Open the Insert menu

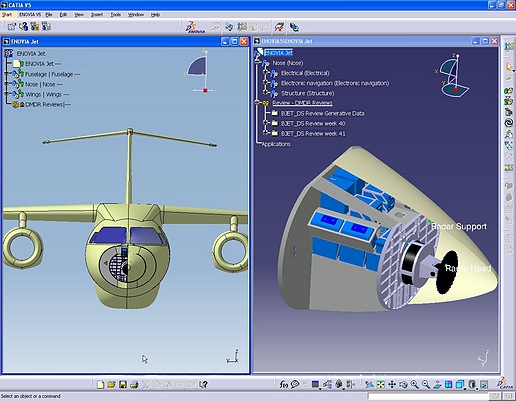tap(97, 15)
